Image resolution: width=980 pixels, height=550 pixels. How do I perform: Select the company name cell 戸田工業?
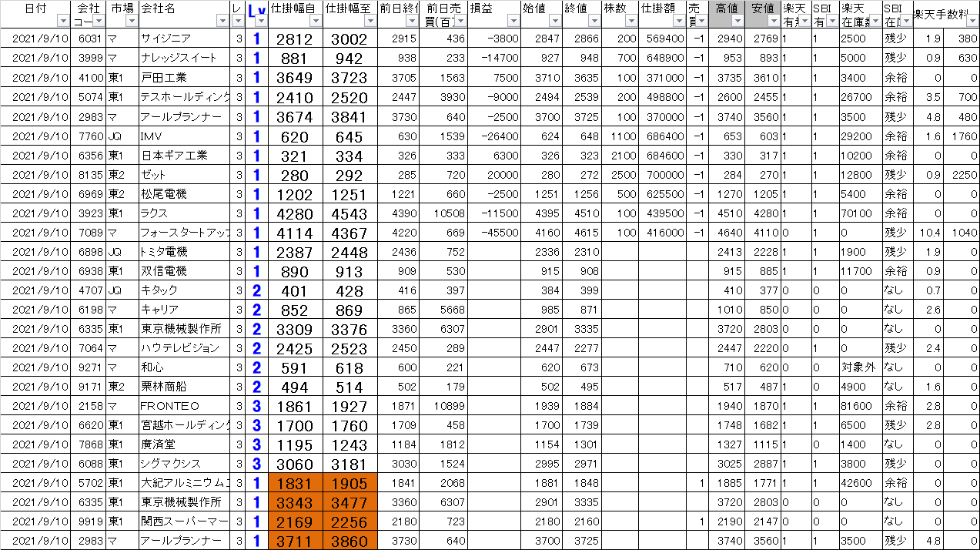(185, 78)
